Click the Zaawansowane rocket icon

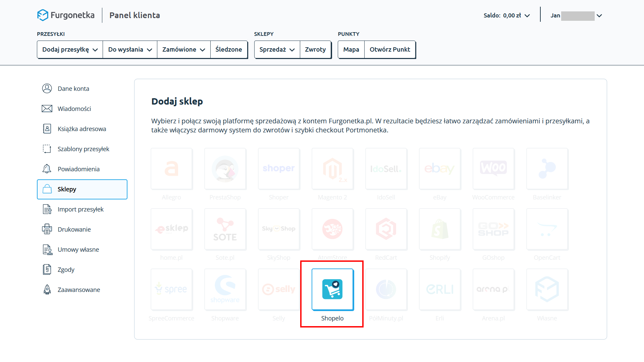(47, 290)
